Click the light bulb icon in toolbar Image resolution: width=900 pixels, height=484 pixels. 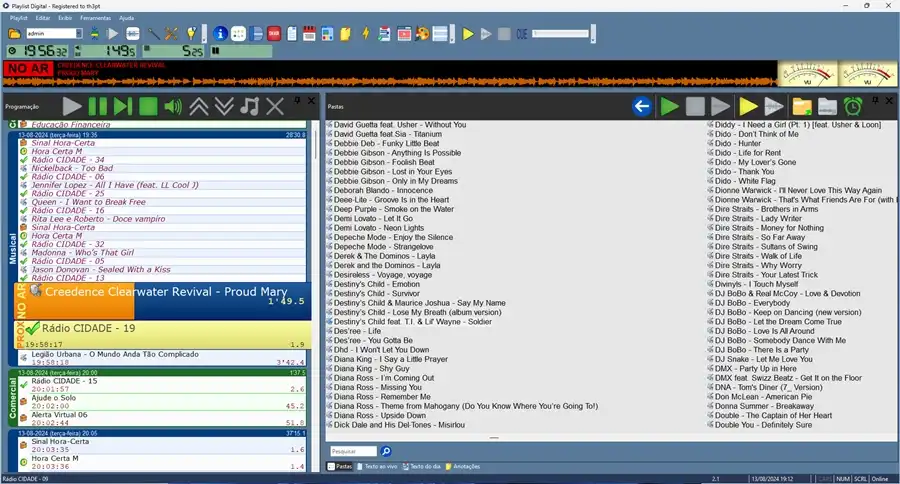(x=191, y=34)
